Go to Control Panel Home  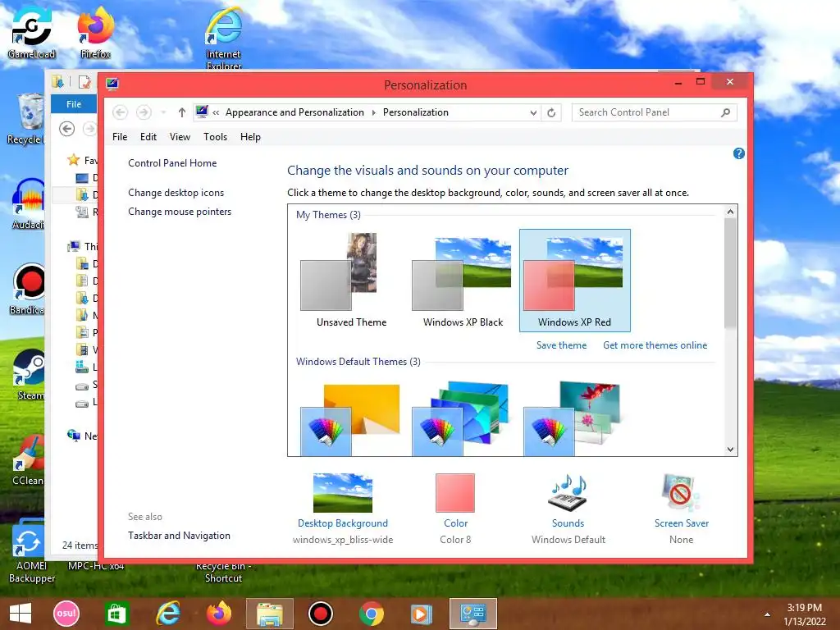172,163
